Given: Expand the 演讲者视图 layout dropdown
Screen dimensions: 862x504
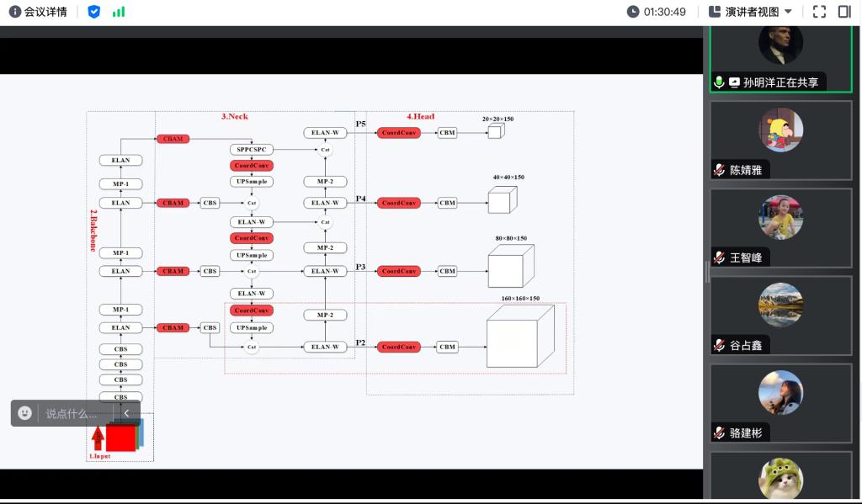Looking at the screenshot, I should [751, 12].
